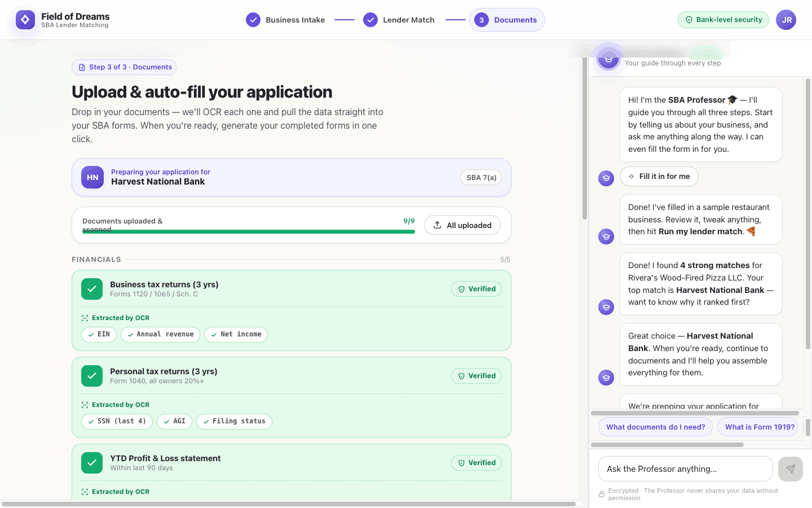Click the YTD Profit & Loss statement title

(165, 458)
